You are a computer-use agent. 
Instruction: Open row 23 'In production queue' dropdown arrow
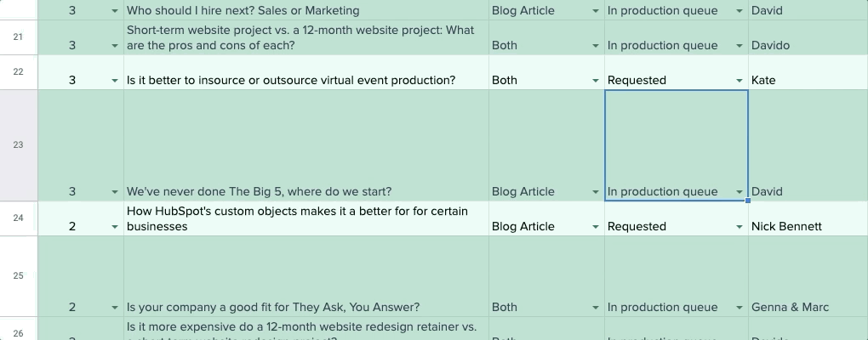pos(739,192)
